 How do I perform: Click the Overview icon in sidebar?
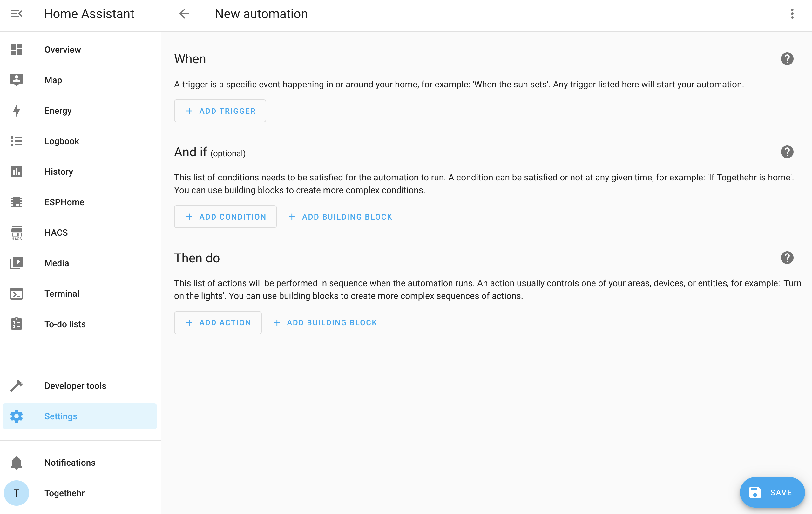tap(16, 50)
